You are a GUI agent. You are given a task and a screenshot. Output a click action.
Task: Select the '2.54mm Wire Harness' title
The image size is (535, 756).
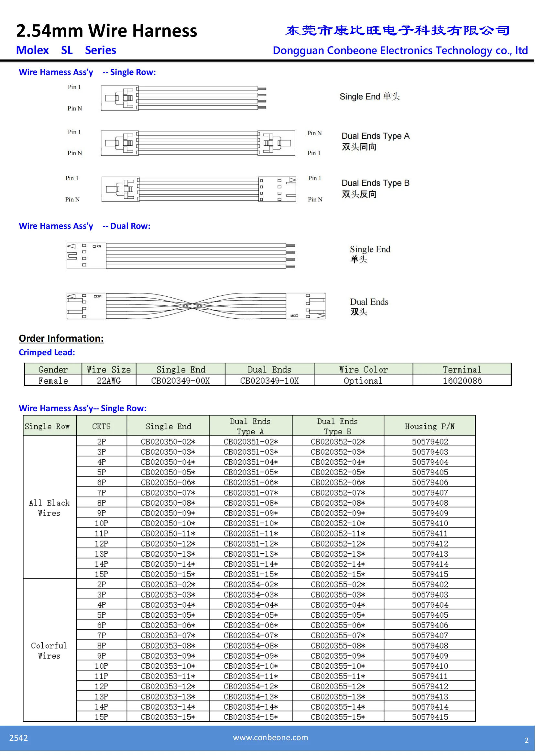[107, 31]
